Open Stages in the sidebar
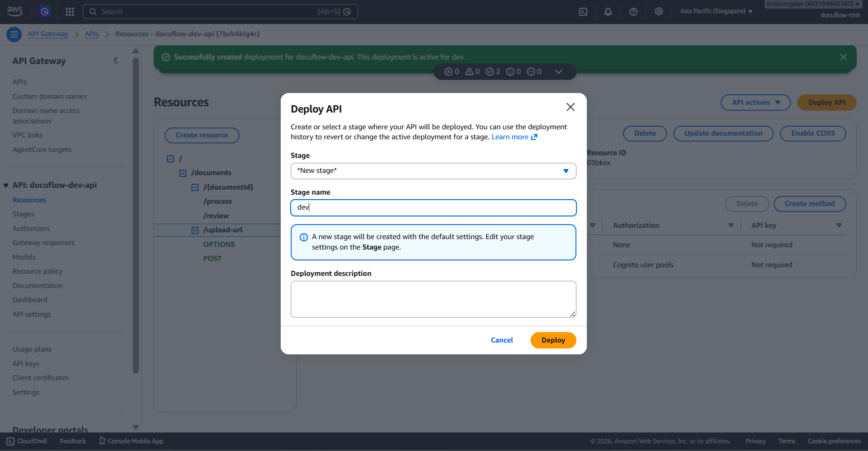The image size is (868, 451). point(23,214)
